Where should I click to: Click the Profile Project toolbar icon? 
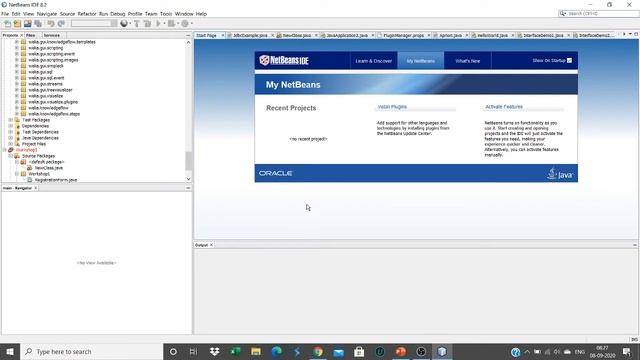point(185,24)
